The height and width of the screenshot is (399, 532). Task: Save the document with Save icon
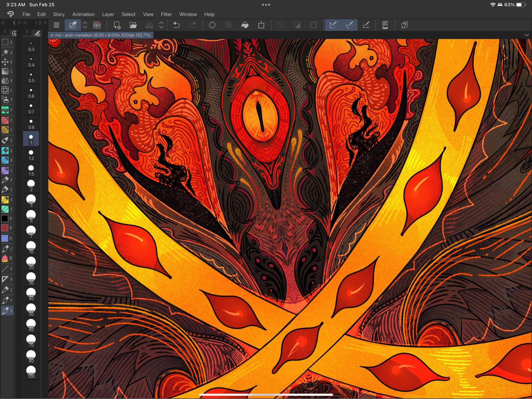click(x=149, y=25)
